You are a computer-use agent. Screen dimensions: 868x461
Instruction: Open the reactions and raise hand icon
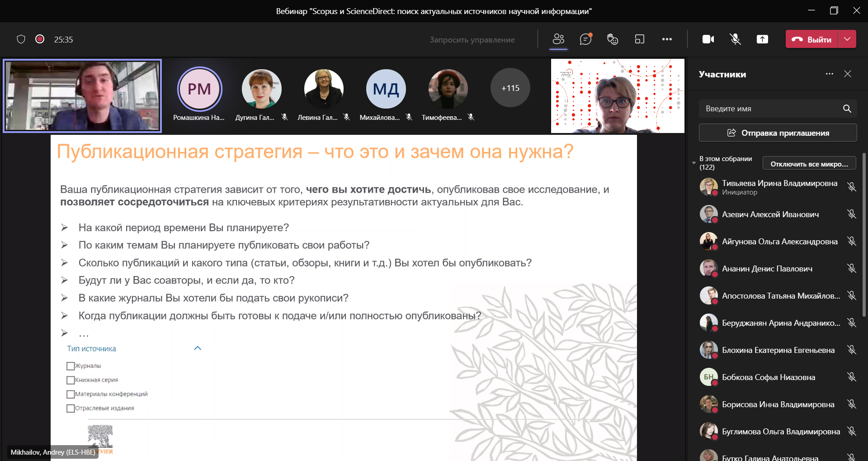(613, 39)
